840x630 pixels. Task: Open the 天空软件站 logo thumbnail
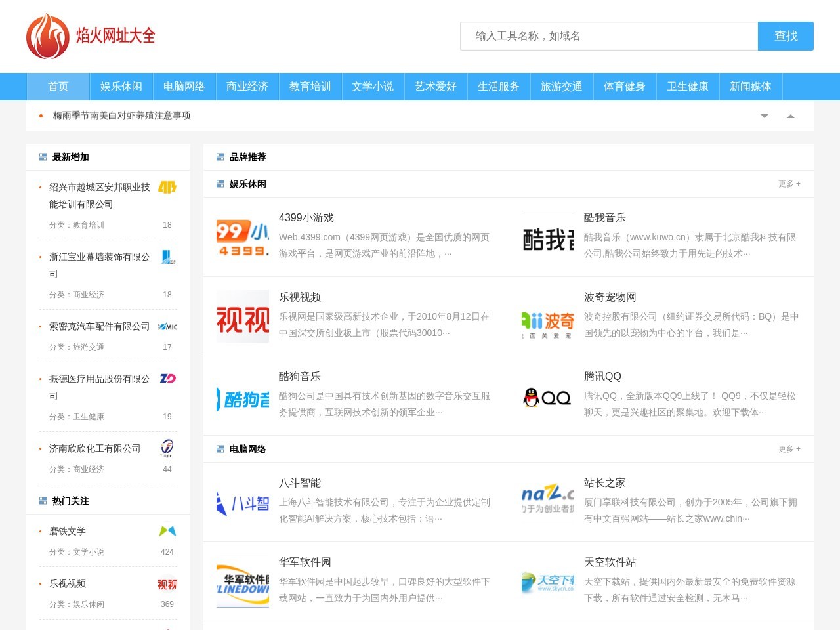(x=548, y=581)
